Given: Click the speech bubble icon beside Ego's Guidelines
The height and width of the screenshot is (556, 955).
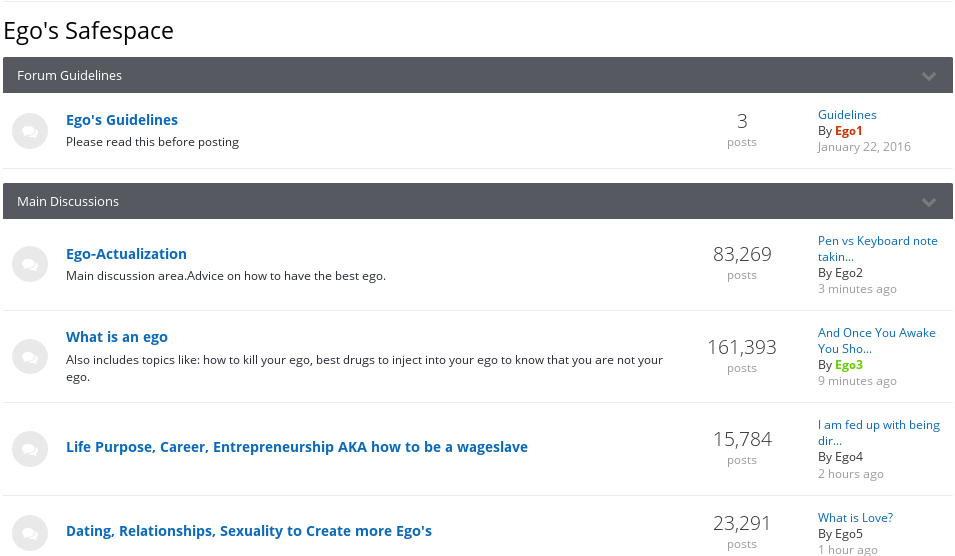Looking at the screenshot, I should tap(30, 131).
